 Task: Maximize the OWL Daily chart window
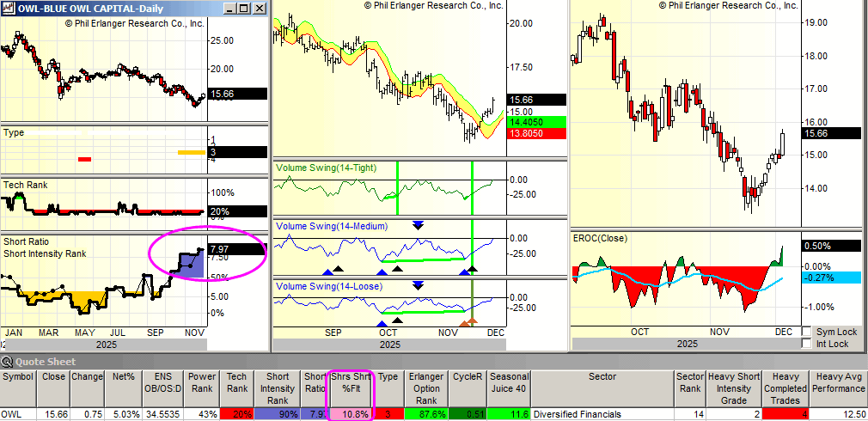(x=243, y=8)
